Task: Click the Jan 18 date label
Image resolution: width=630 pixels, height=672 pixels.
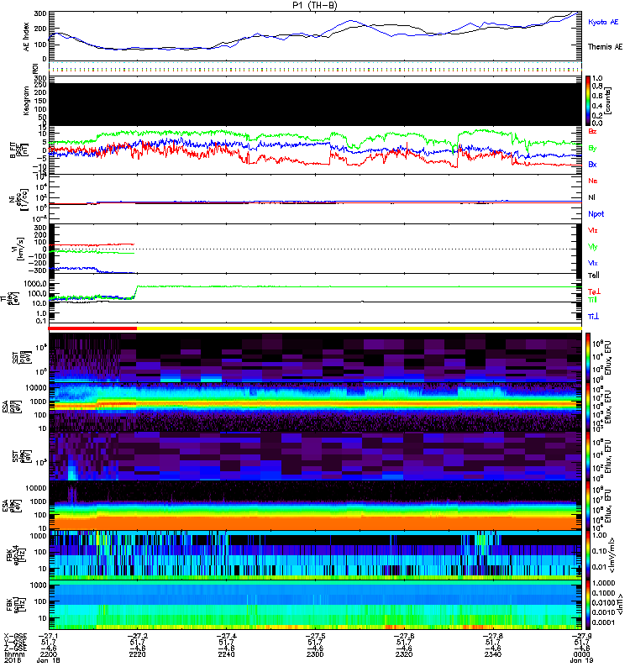Action: click(x=48, y=660)
